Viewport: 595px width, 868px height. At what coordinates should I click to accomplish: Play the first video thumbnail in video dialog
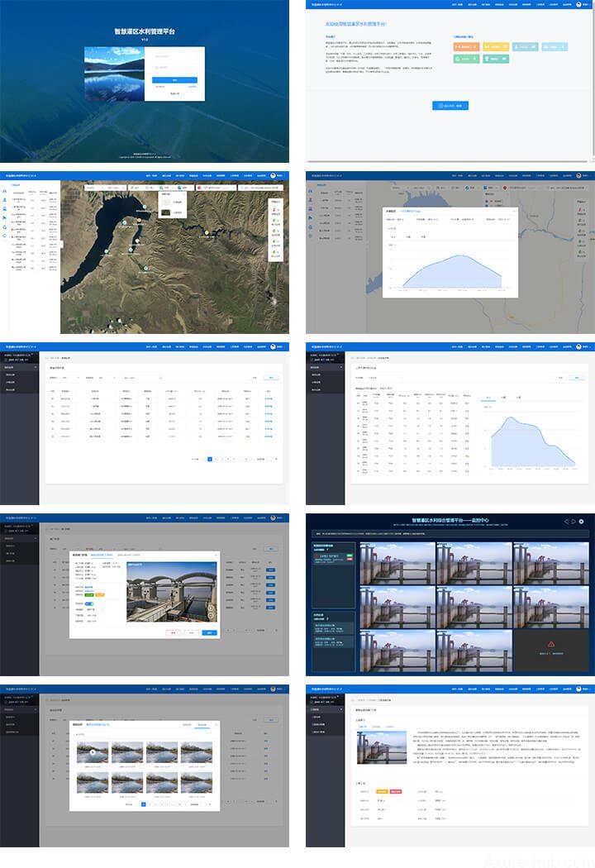click(x=93, y=752)
